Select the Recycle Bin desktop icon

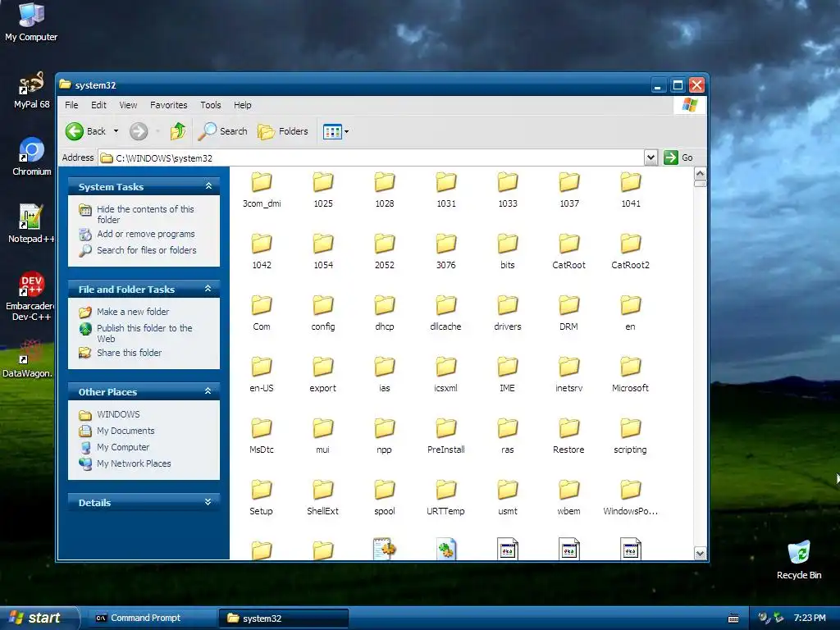click(799, 560)
